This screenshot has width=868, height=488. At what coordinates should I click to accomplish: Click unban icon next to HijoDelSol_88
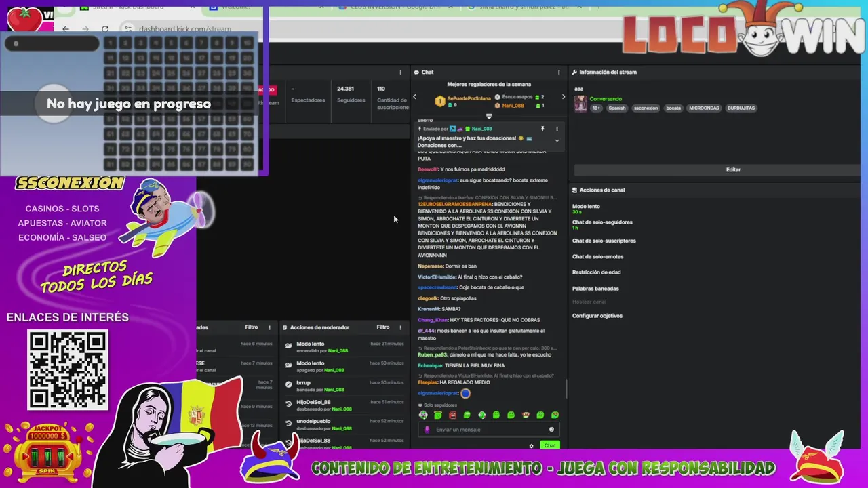289,404
